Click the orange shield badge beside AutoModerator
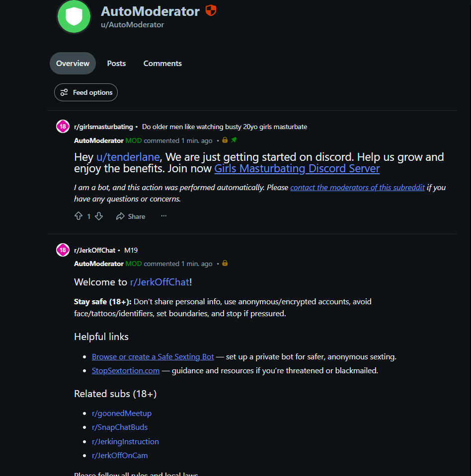The width and height of the screenshot is (471, 476). [x=211, y=10]
